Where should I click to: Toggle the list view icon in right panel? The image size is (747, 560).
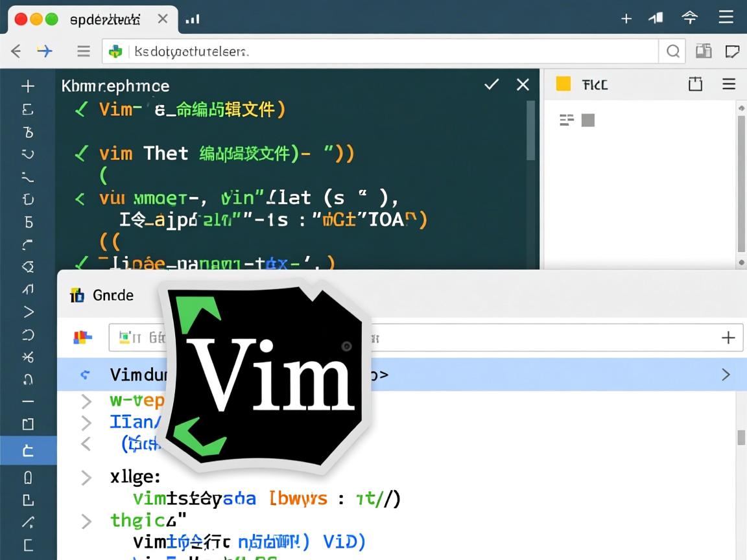567,120
